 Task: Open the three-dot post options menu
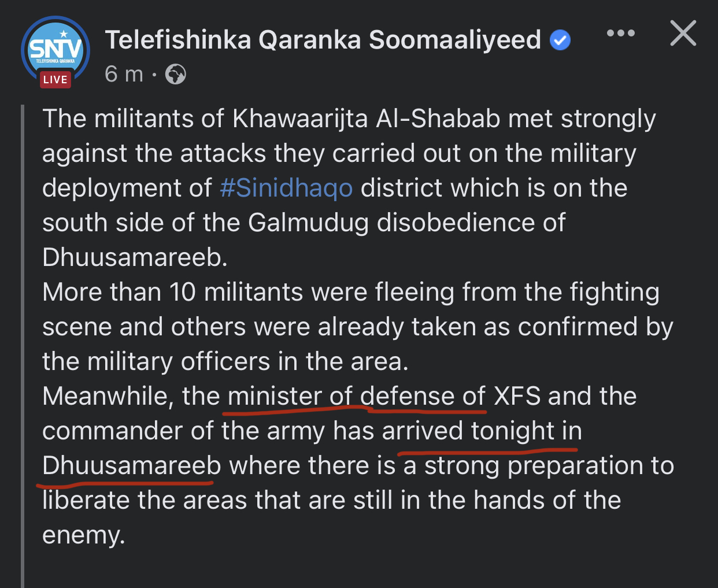click(621, 34)
